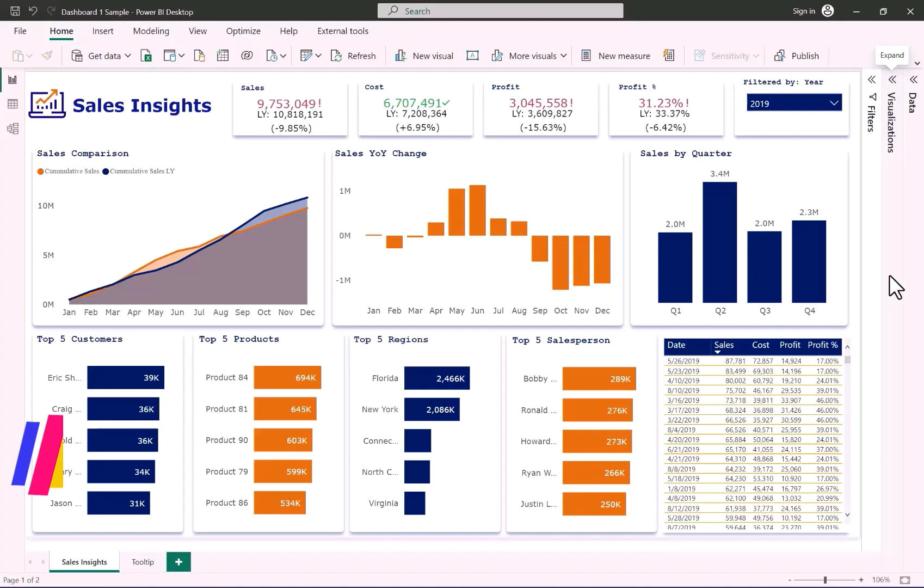Switch to the Home ribbon tab

[x=61, y=31]
